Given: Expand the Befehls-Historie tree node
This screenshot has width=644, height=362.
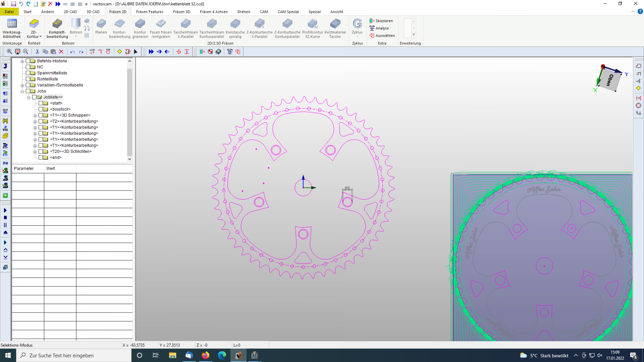Looking at the screenshot, I should [x=23, y=61].
